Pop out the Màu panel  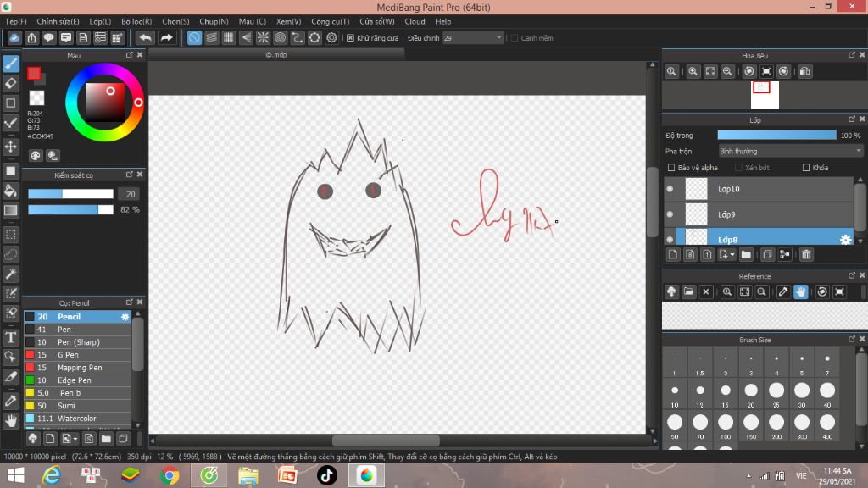130,55
